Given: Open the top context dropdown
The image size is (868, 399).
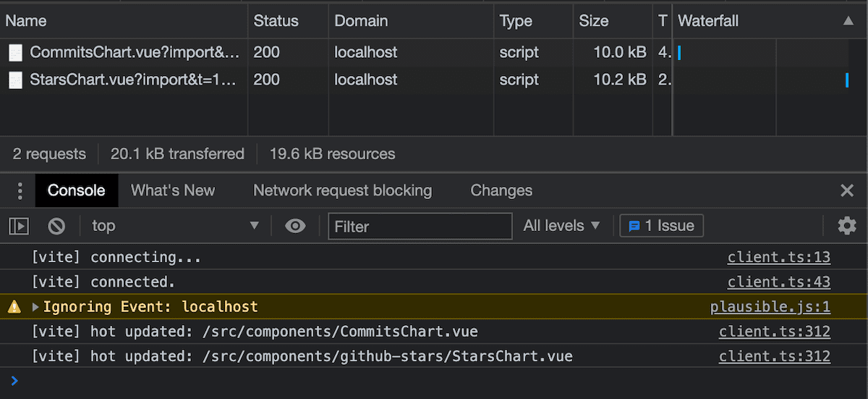Looking at the screenshot, I should pos(174,226).
